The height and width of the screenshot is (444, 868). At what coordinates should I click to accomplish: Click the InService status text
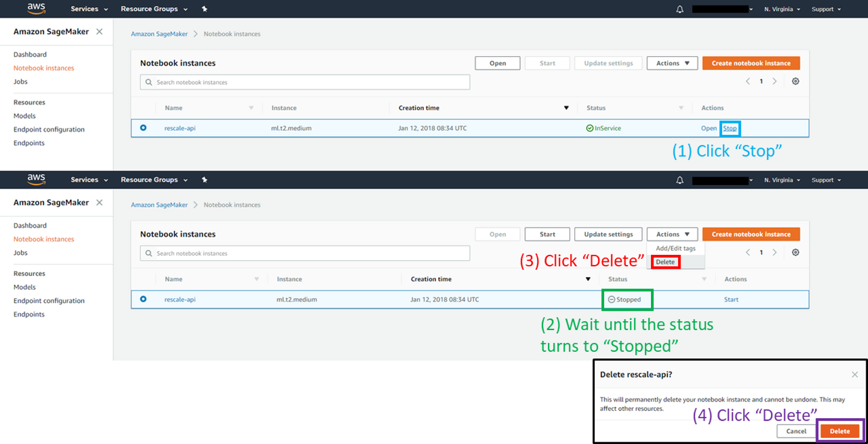tap(608, 128)
